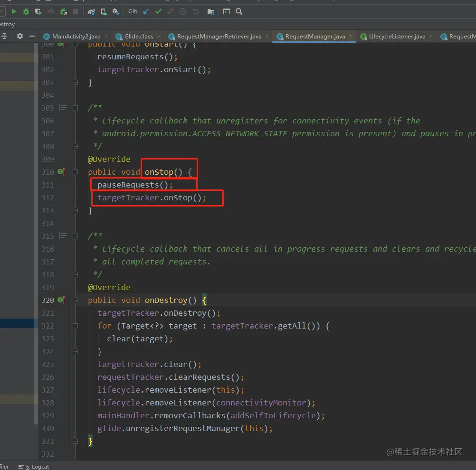Click glide.unregisterRequestManager(this) line

coord(185,428)
